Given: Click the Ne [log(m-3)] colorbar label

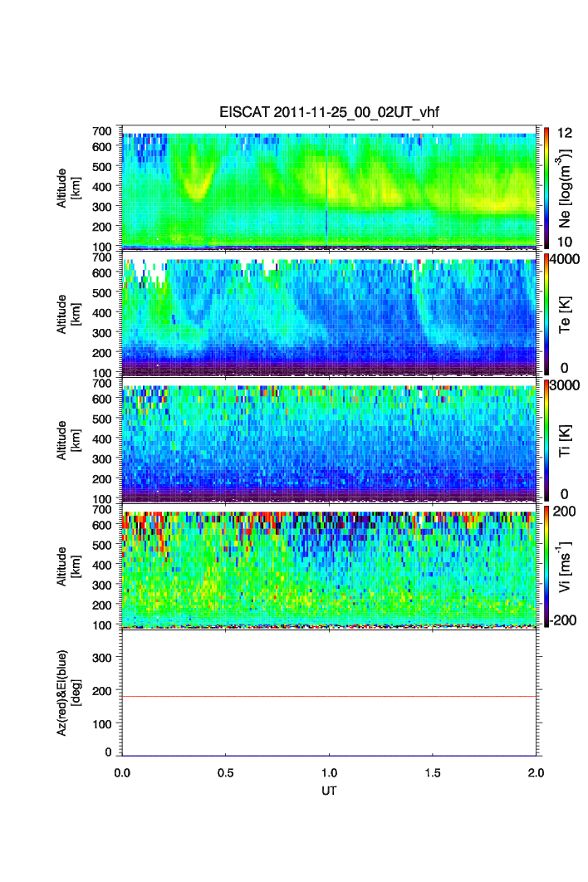Looking at the screenshot, I should point(565,188).
